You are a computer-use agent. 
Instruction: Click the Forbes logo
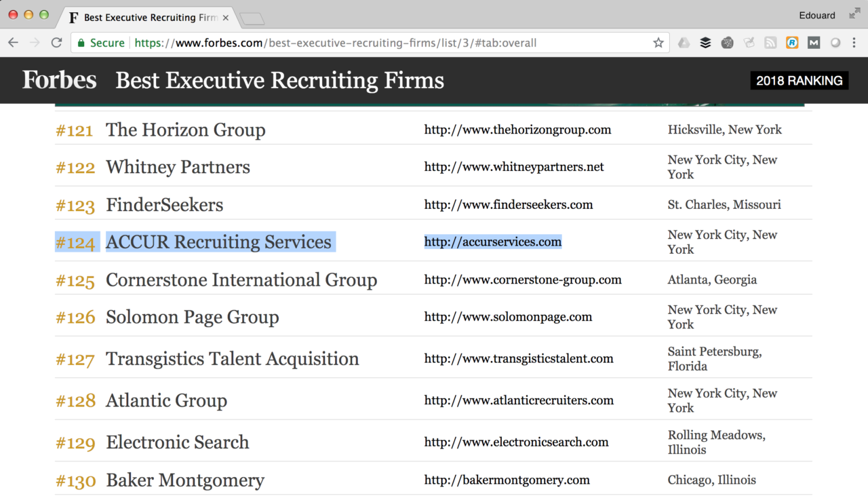[x=60, y=80]
